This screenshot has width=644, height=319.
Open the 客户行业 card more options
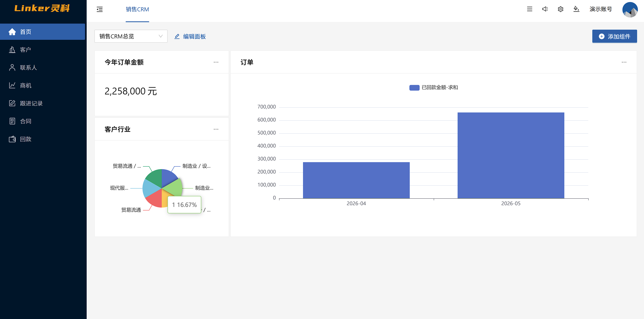(216, 129)
